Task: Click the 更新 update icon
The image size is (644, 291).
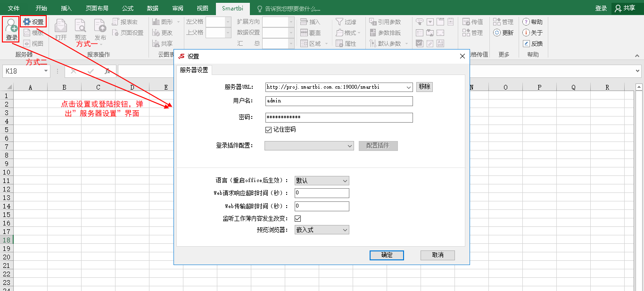Action: click(503, 33)
